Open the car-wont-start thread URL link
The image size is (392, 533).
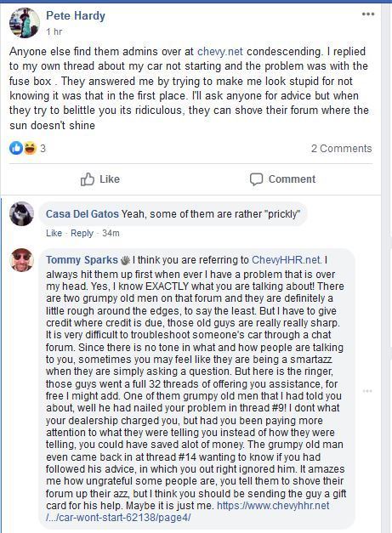(188, 512)
